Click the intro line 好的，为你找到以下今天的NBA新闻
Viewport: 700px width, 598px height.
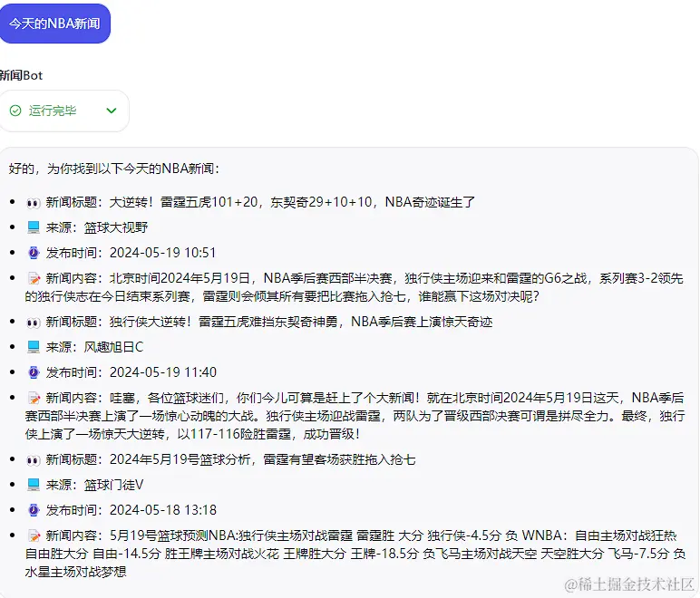114,169
